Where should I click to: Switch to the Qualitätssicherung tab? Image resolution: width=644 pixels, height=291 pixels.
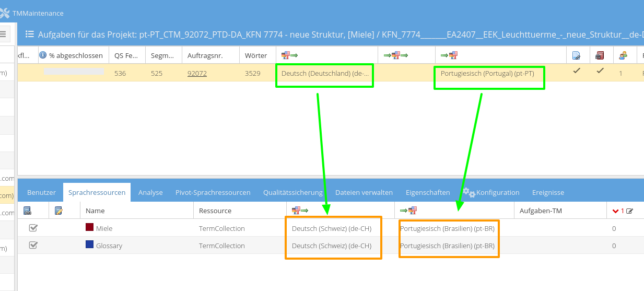[x=292, y=192]
